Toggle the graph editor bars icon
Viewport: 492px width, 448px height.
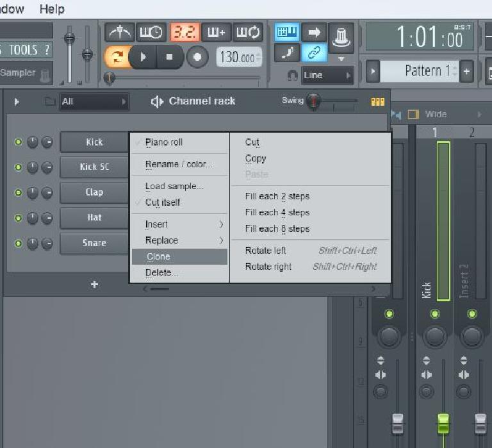[378, 102]
